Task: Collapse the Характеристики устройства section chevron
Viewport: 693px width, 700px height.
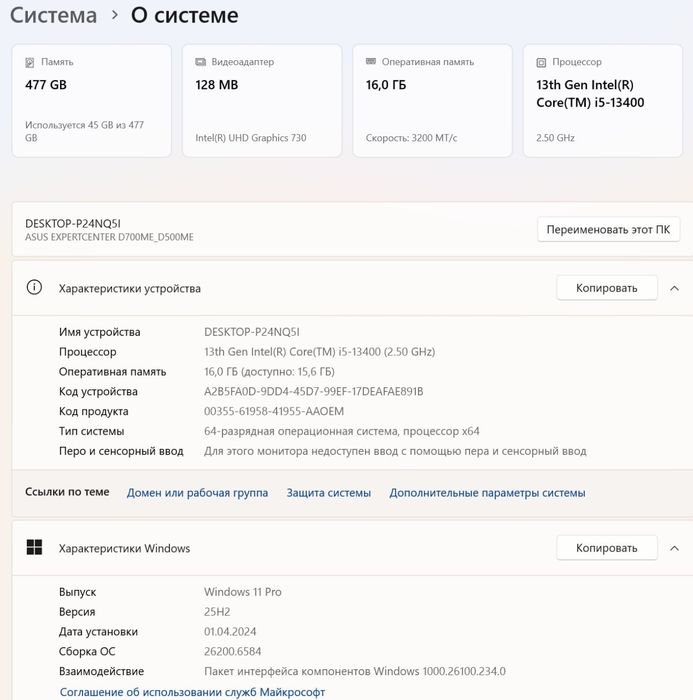Action: pos(675,288)
